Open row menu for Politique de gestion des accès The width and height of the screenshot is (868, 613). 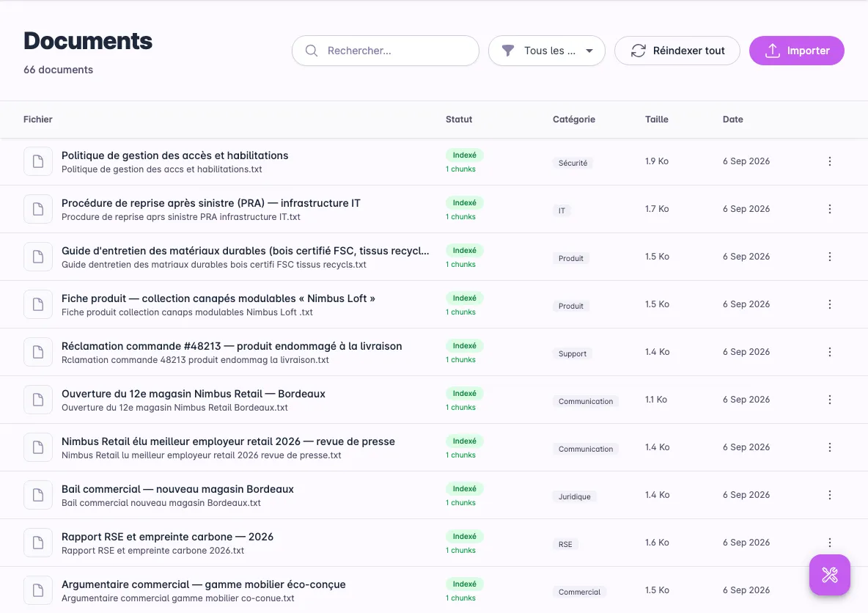(x=829, y=161)
